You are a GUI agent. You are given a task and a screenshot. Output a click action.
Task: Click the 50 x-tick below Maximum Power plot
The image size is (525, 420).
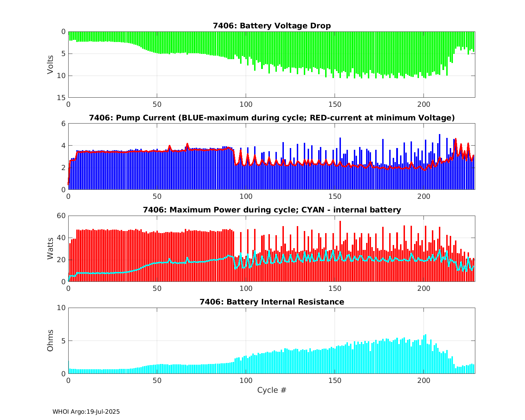(x=157, y=288)
